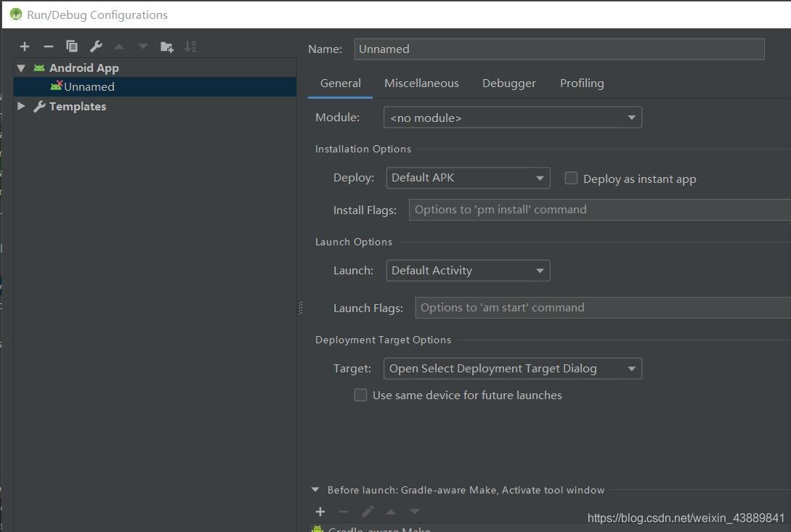The image size is (791, 532).
Task: Check Use same device for future launches
Action: click(360, 395)
